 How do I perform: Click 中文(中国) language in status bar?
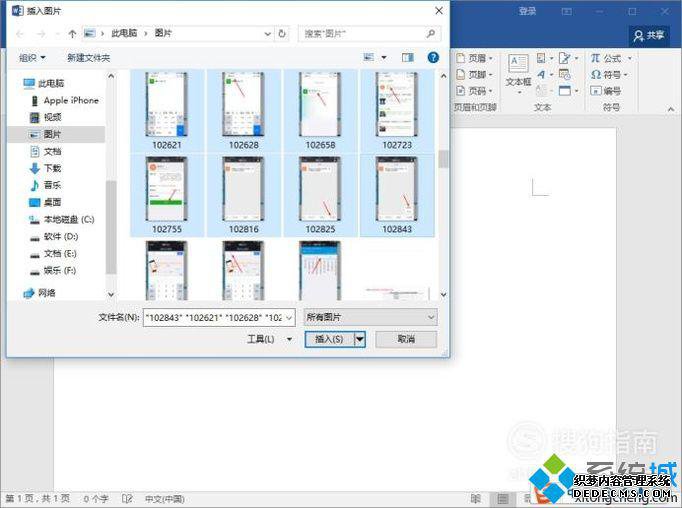tap(164, 498)
